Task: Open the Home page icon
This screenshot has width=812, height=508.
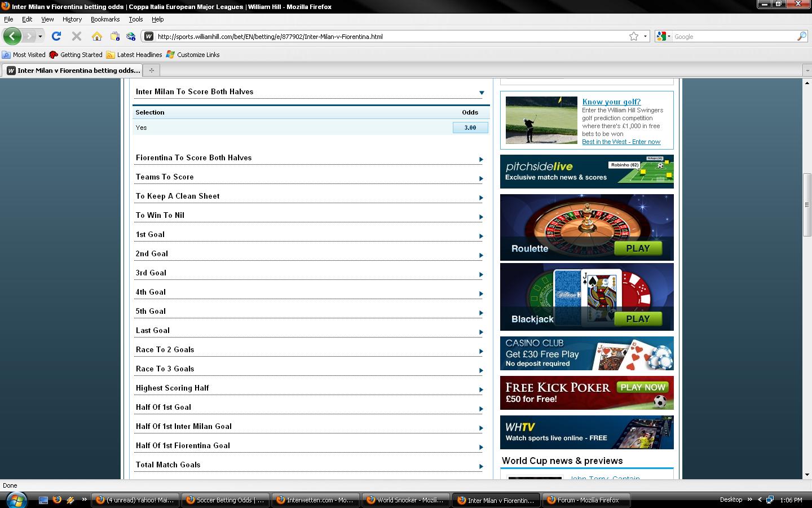Action: [x=97, y=36]
